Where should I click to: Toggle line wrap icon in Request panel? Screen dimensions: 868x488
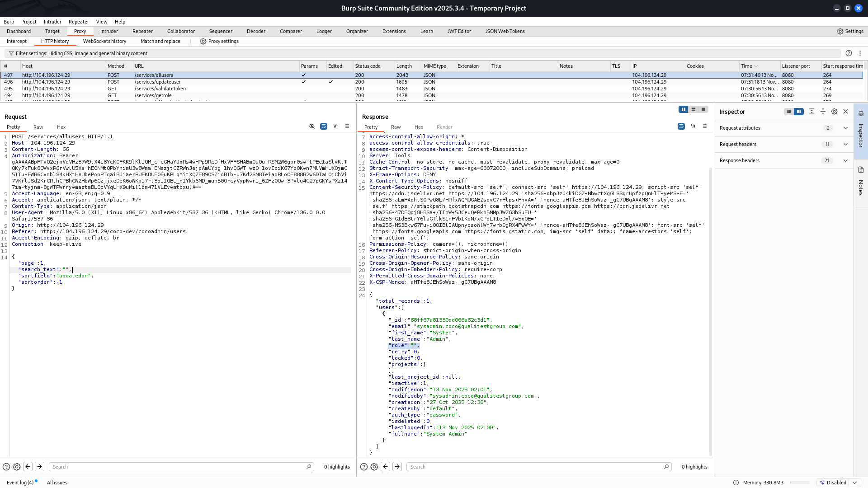pos(324,127)
